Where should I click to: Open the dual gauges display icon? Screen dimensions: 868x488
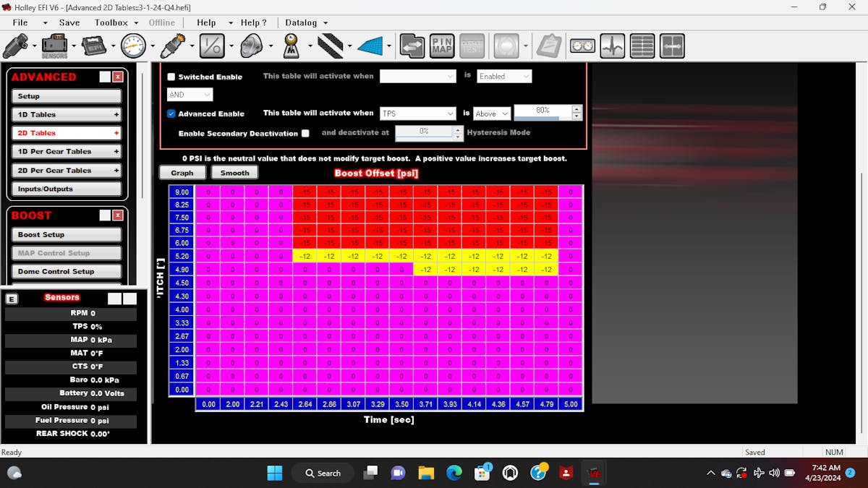582,46
